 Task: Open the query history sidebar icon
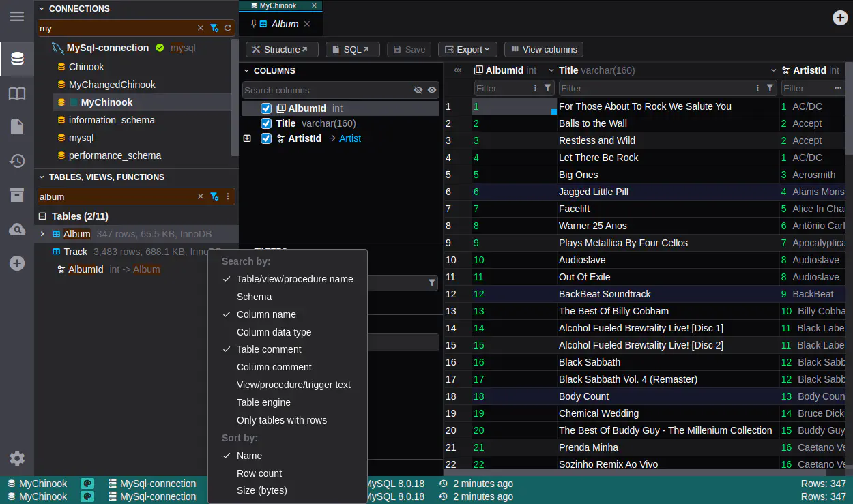coord(17,161)
